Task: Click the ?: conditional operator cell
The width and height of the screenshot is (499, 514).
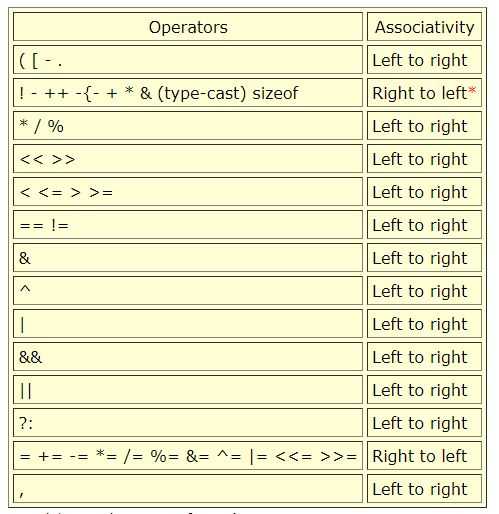Action: (188, 423)
